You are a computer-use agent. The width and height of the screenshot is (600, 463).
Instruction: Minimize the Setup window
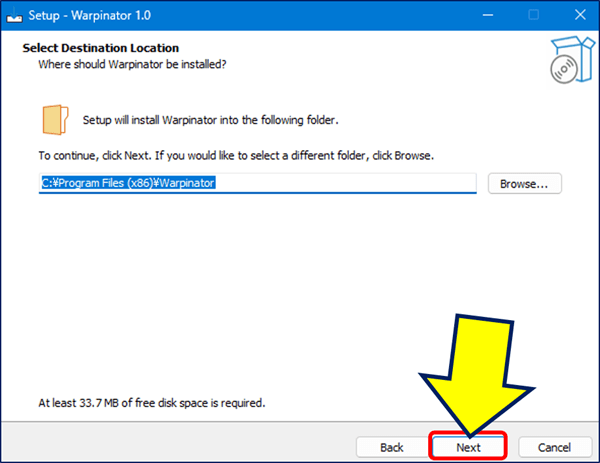point(488,15)
